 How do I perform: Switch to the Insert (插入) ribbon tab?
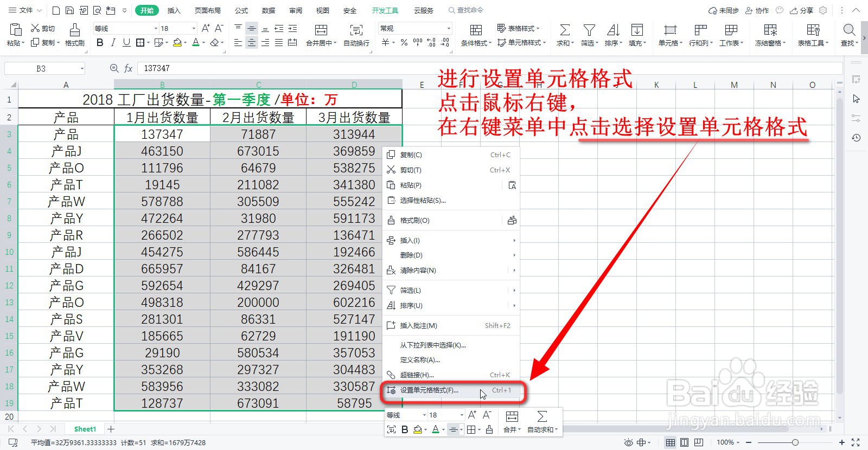click(x=174, y=10)
